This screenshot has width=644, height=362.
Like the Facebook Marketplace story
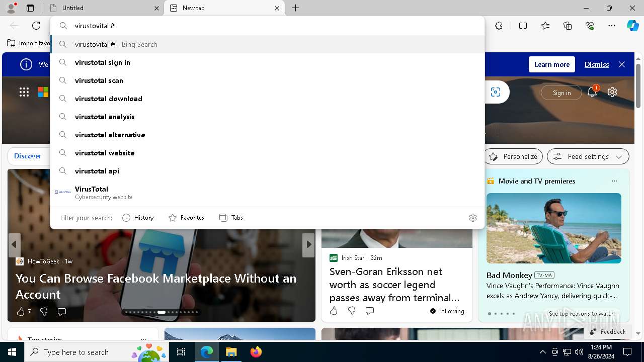(x=21, y=312)
